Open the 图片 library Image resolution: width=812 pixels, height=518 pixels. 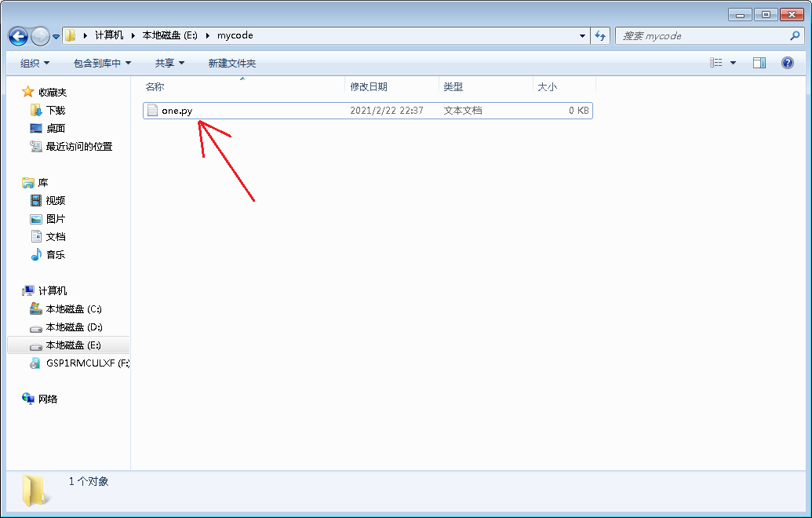[x=56, y=219]
